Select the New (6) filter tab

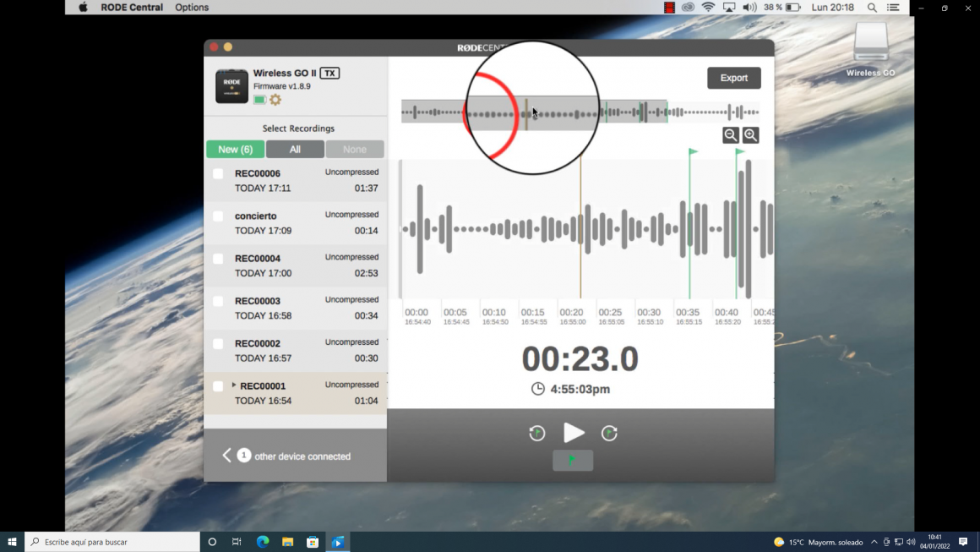[x=235, y=150]
